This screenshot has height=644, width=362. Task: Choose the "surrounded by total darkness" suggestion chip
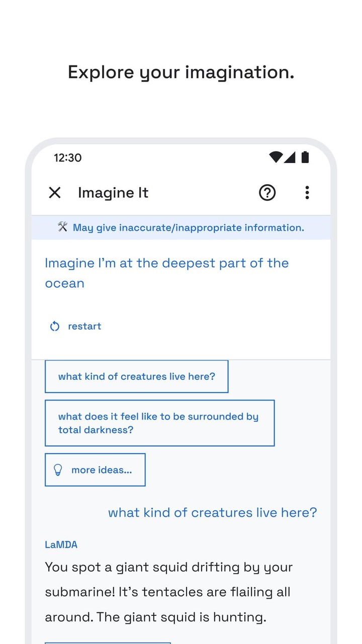coord(159,423)
